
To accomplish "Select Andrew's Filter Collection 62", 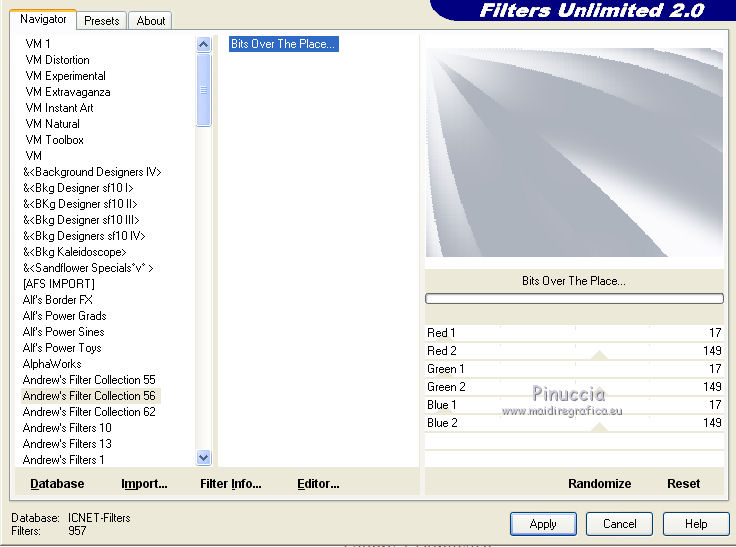I will pyautogui.click(x=89, y=411).
